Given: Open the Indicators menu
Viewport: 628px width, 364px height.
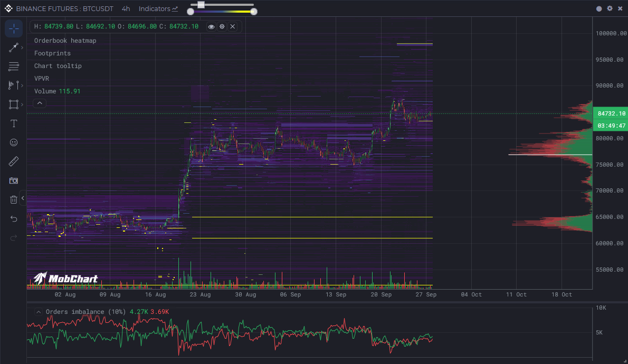Looking at the screenshot, I should tap(158, 8).
